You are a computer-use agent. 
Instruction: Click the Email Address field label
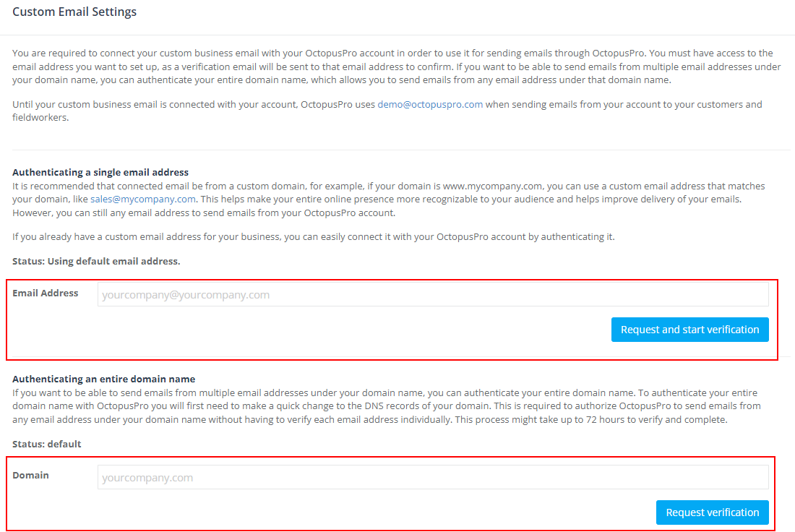tap(45, 293)
